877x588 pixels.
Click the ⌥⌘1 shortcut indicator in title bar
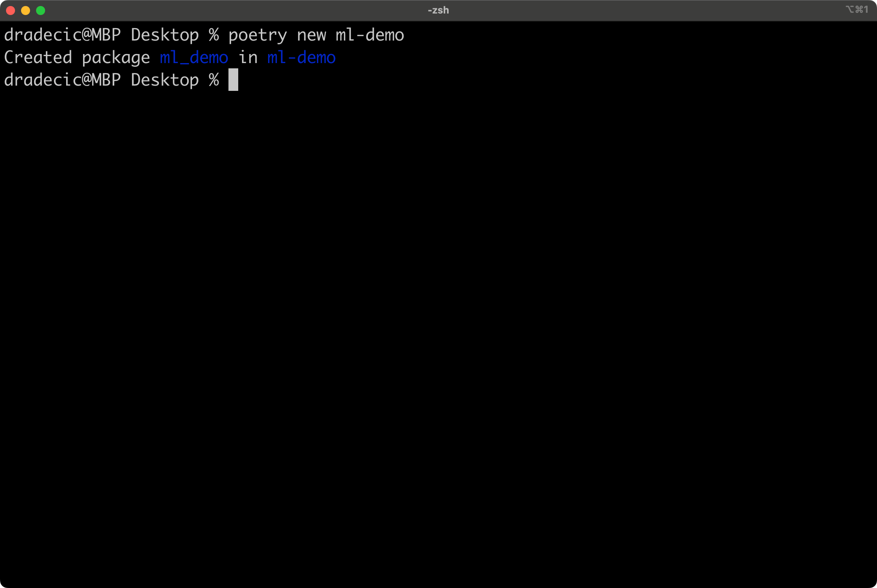point(857,10)
